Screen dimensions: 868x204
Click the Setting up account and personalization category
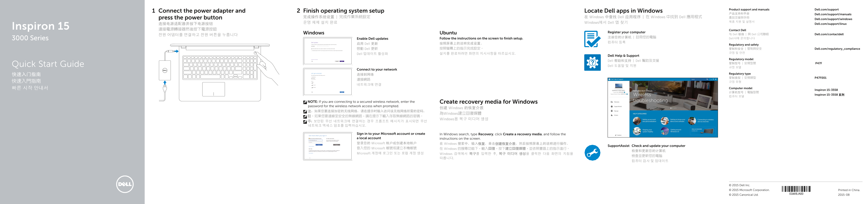645,120
